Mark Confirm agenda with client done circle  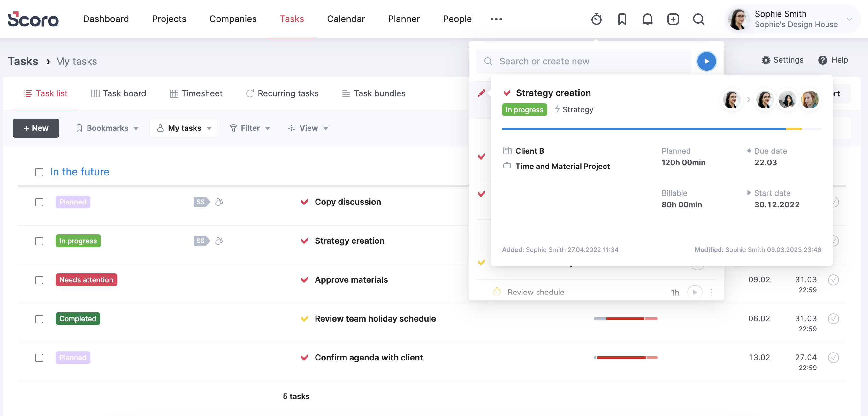tap(833, 357)
